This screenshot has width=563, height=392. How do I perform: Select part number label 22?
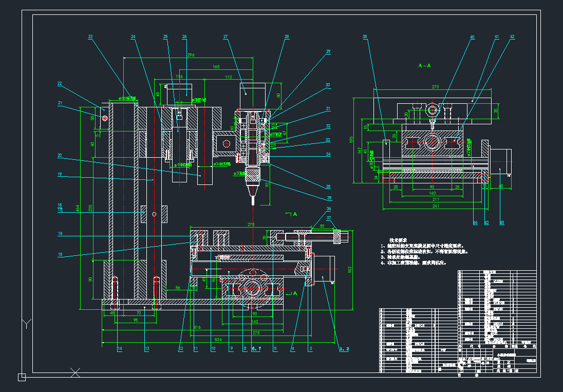(60, 83)
